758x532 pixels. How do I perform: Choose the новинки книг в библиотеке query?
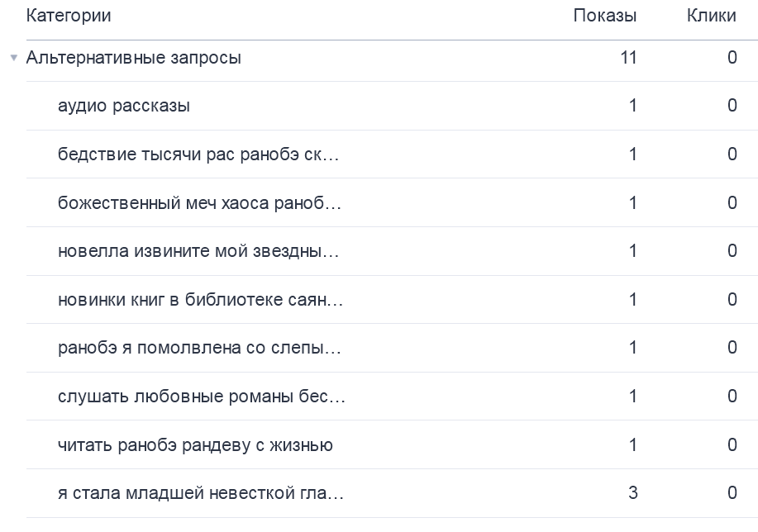[x=200, y=299]
